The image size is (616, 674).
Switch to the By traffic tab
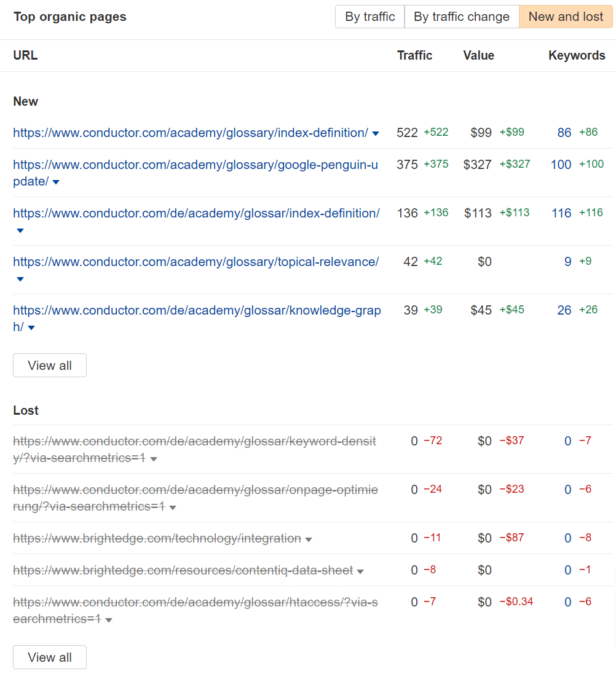369,17
